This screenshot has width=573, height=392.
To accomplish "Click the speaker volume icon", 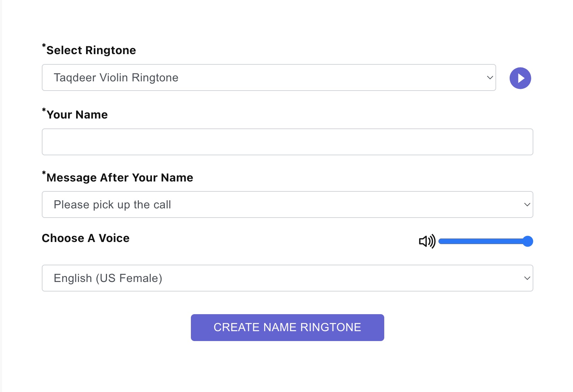I will click(x=427, y=241).
